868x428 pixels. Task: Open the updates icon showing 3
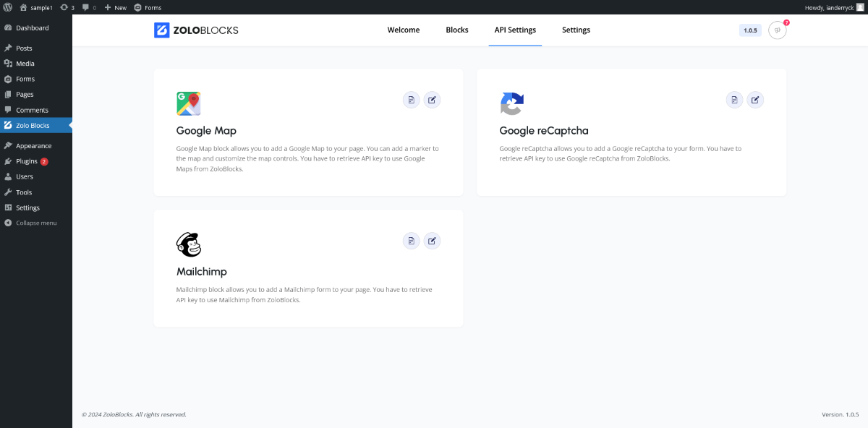tap(67, 7)
